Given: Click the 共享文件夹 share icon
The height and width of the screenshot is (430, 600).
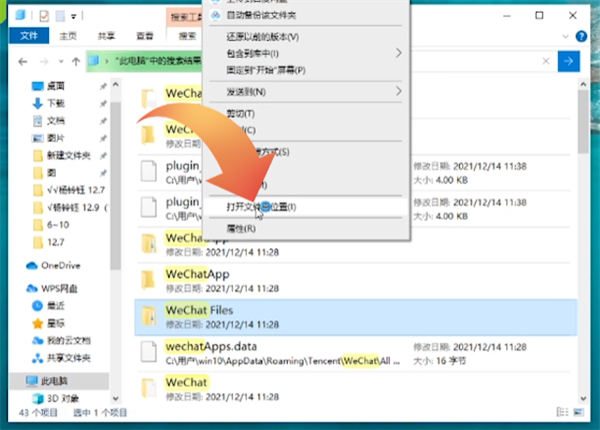Looking at the screenshot, I should click(38, 358).
